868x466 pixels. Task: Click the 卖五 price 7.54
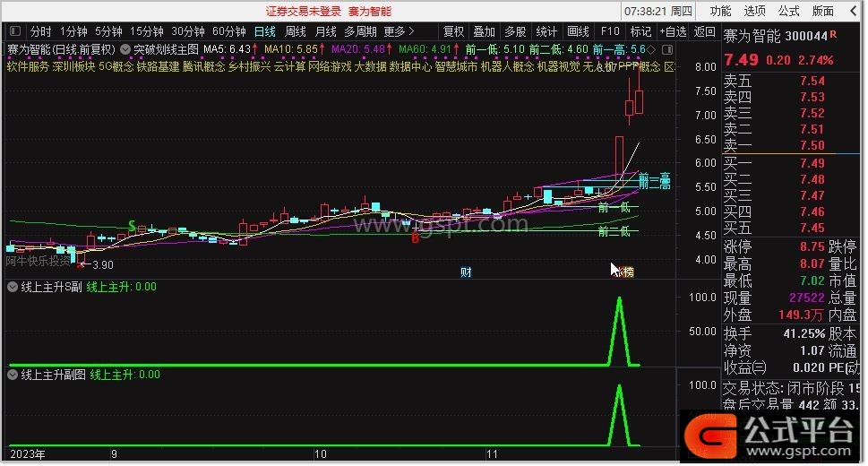[x=812, y=81]
